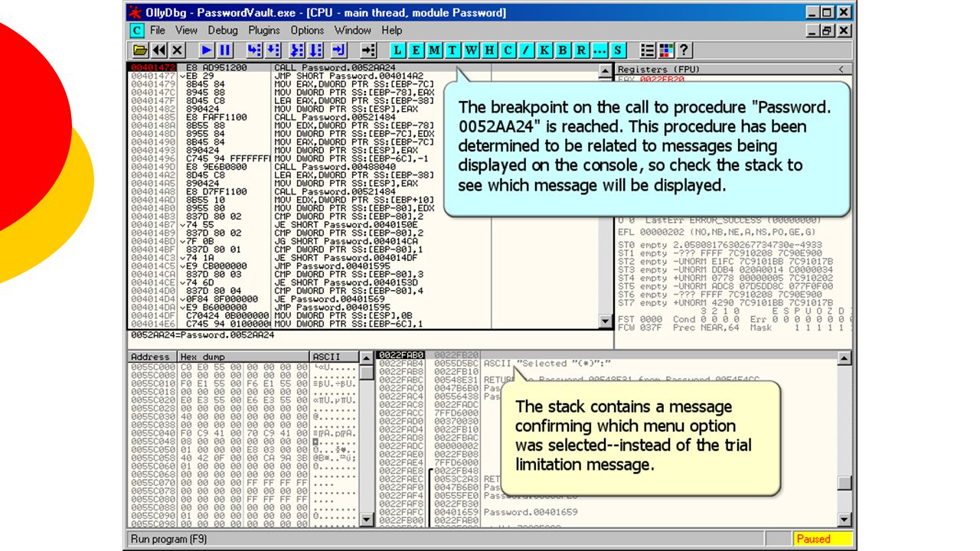Image resolution: width=980 pixels, height=551 pixels.
Task: Open the Window menu
Action: pos(353,31)
